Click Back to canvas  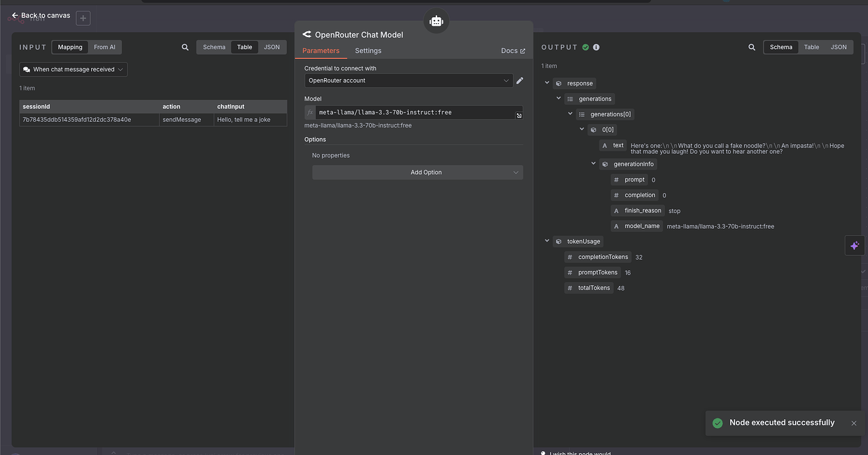[x=40, y=16]
